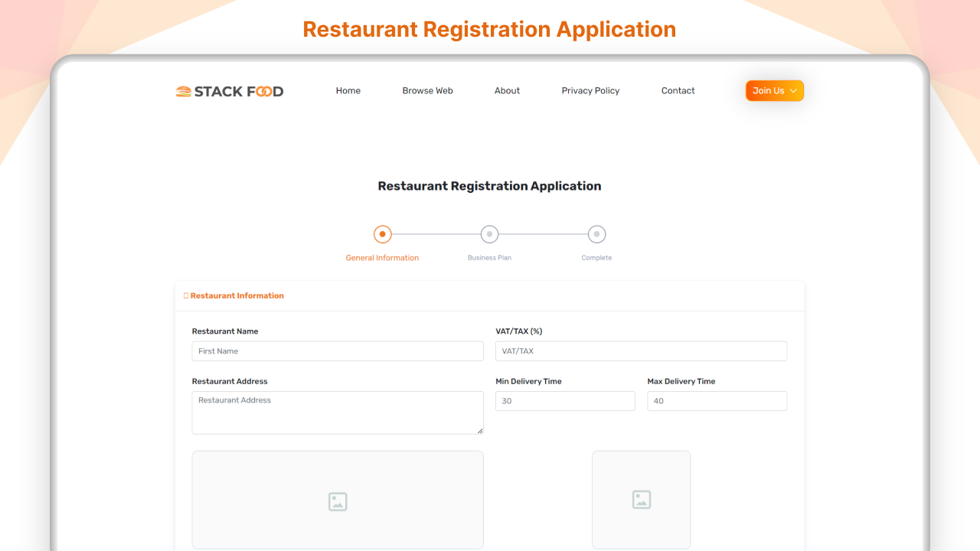Select the Restaurant Address textarea
980x551 pixels.
tap(337, 412)
